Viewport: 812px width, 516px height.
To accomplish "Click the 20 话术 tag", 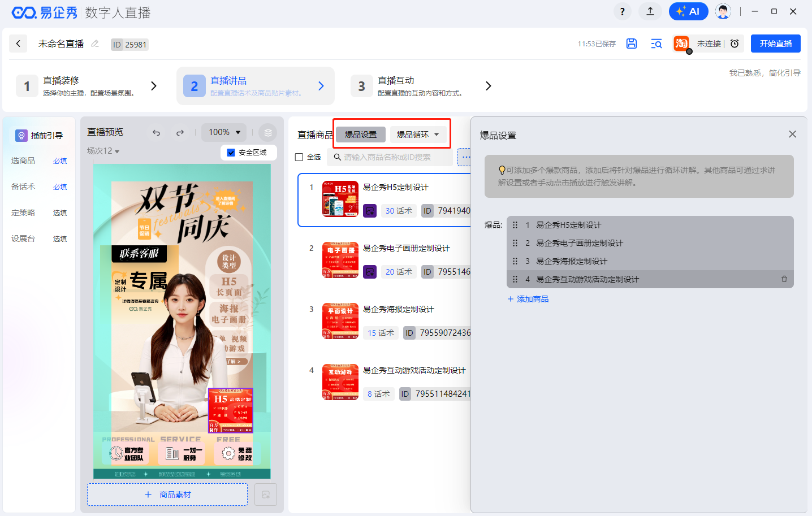I will [x=399, y=272].
